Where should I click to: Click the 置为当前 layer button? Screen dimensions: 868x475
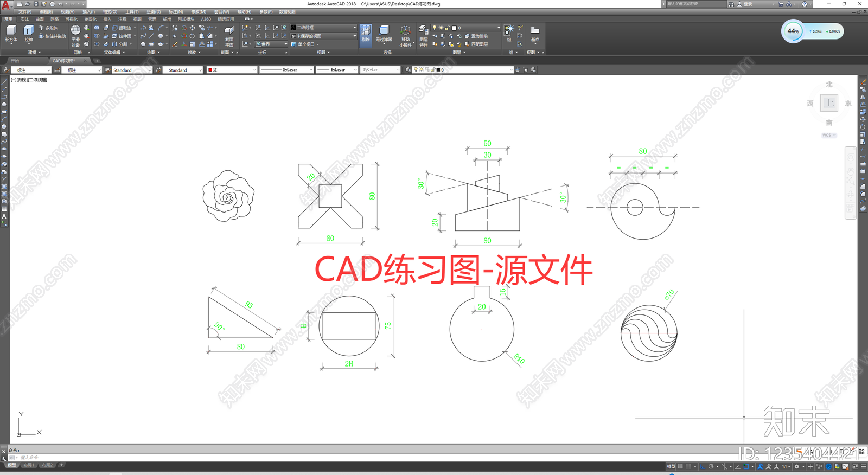[x=476, y=36]
